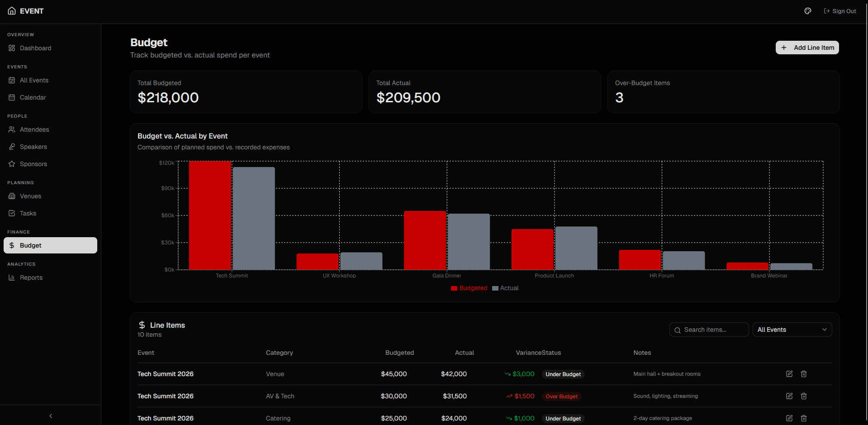Open Dashboard in the sidebar

[50, 48]
